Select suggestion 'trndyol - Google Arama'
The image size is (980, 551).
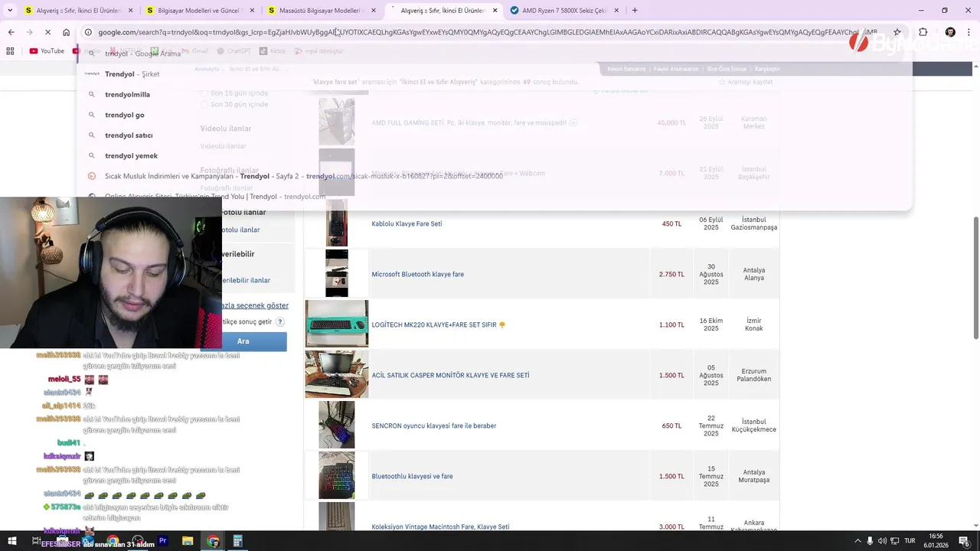click(x=494, y=54)
